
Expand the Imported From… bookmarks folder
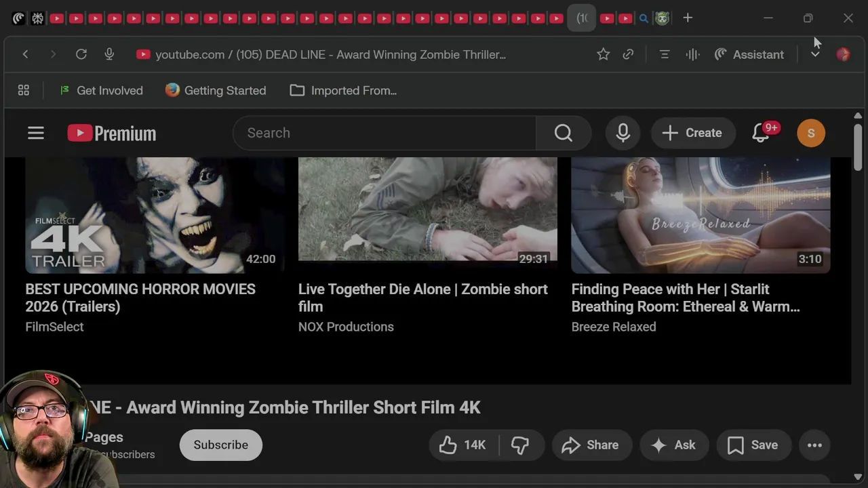pos(343,90)
